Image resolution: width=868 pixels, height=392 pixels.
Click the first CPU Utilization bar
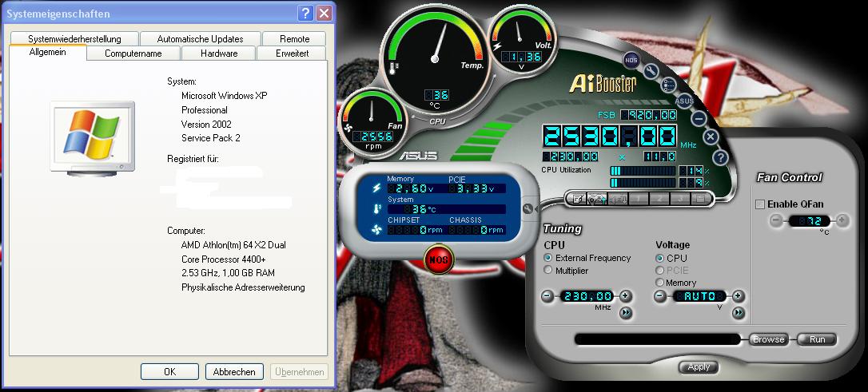point(643,170)
